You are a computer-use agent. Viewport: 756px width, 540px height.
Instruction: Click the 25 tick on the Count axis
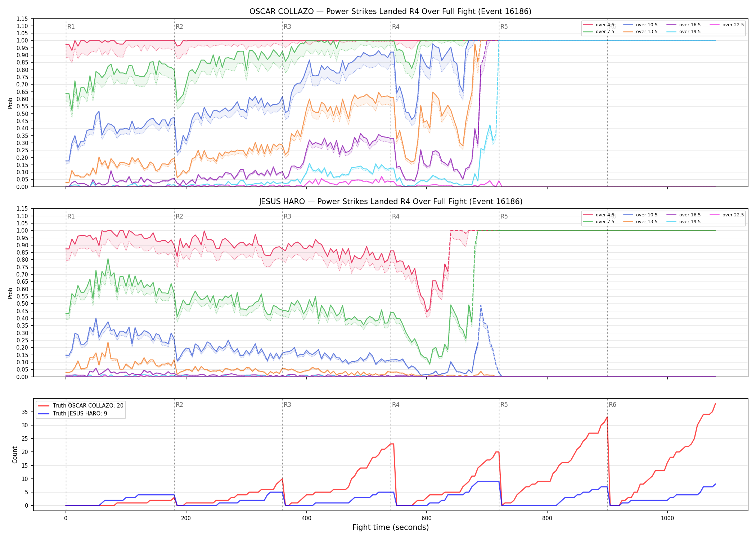[25, 439]
